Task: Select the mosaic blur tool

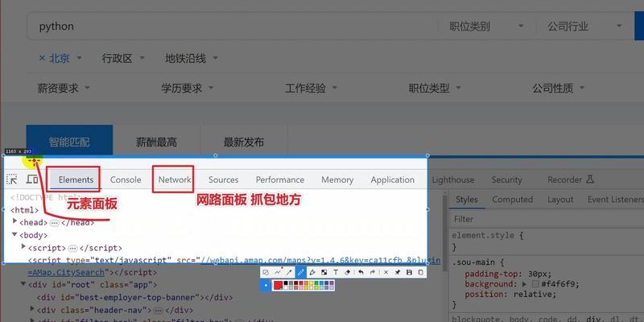Action: click(324, 272)
